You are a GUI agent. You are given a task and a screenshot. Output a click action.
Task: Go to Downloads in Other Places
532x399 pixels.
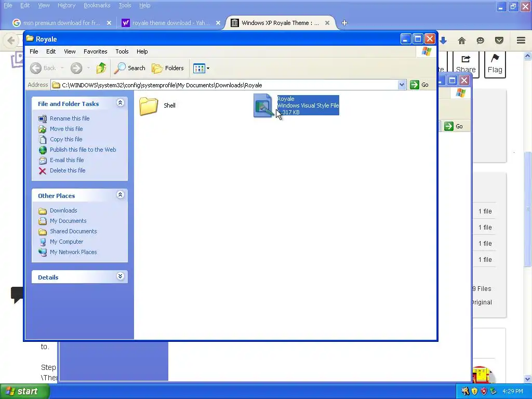(63, 211)
